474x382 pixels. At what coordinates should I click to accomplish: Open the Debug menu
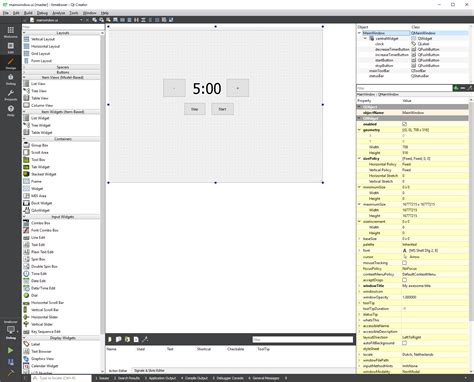click(42, 13)
